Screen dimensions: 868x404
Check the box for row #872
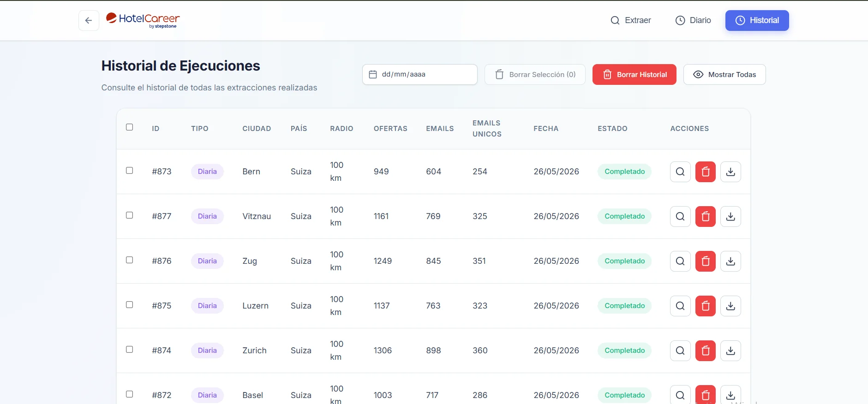point(130,394)
